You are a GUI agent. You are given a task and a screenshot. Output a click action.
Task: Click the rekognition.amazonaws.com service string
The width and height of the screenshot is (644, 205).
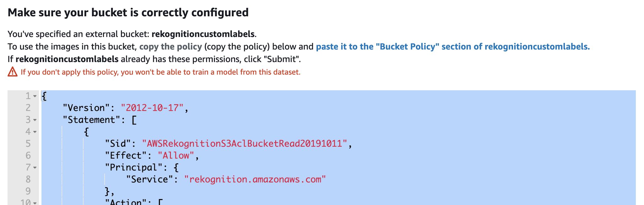coord(255,179)
